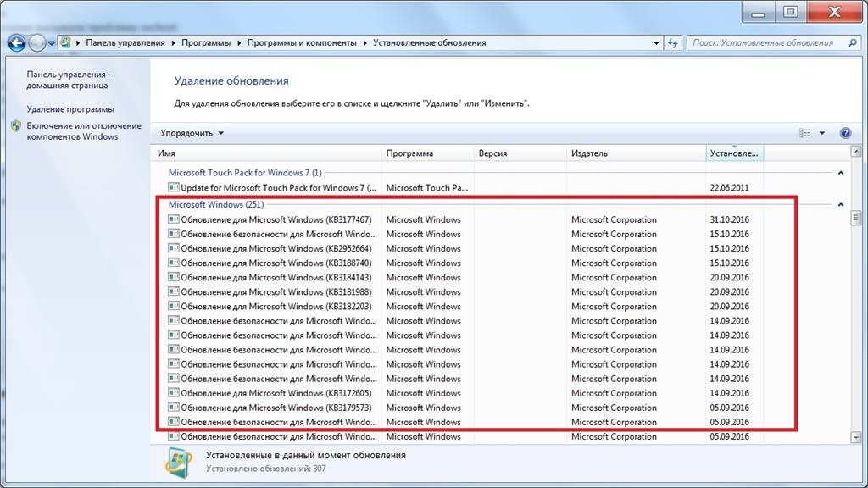
Task: Select update KB3182203 name
Action: click(x=276, y=306)
